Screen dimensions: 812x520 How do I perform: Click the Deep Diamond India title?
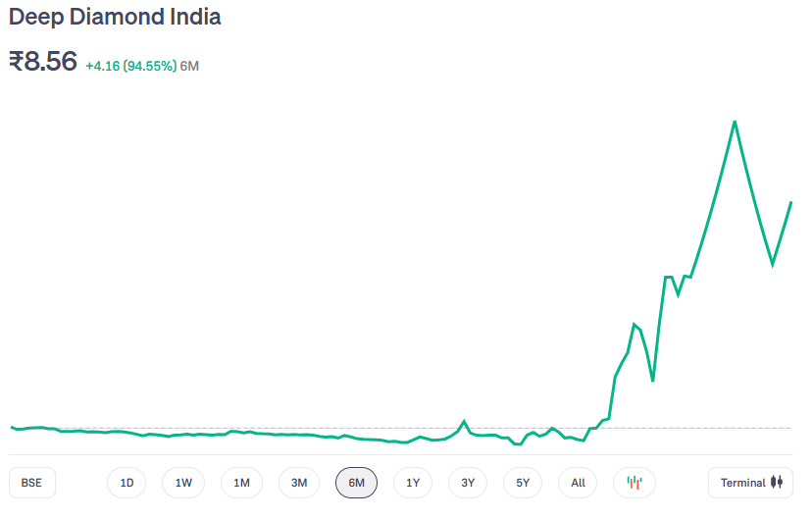[115, 18]
